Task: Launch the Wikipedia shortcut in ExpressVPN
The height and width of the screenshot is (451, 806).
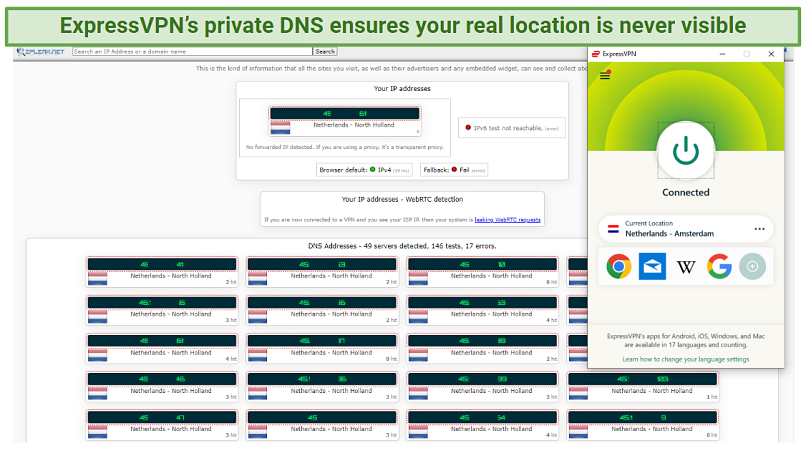Action: [x=686, y=266]
